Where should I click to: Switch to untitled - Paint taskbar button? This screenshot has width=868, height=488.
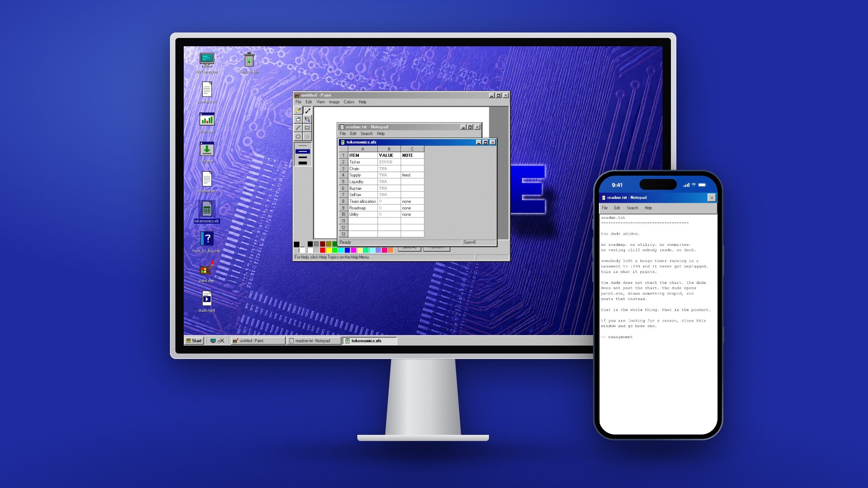coord(258,341)
